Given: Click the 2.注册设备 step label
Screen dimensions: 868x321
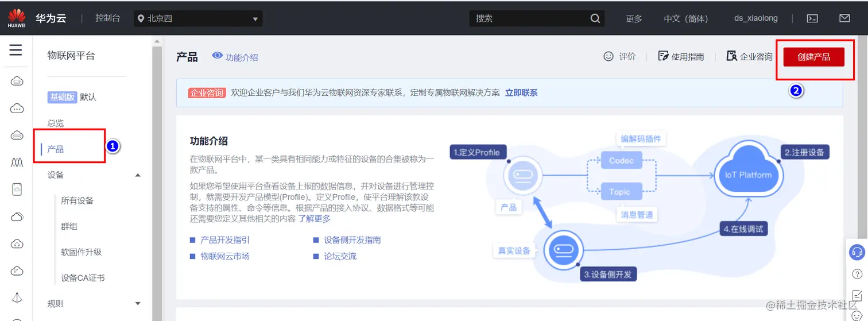Looking at the screenshot, I should pos(804,152).
